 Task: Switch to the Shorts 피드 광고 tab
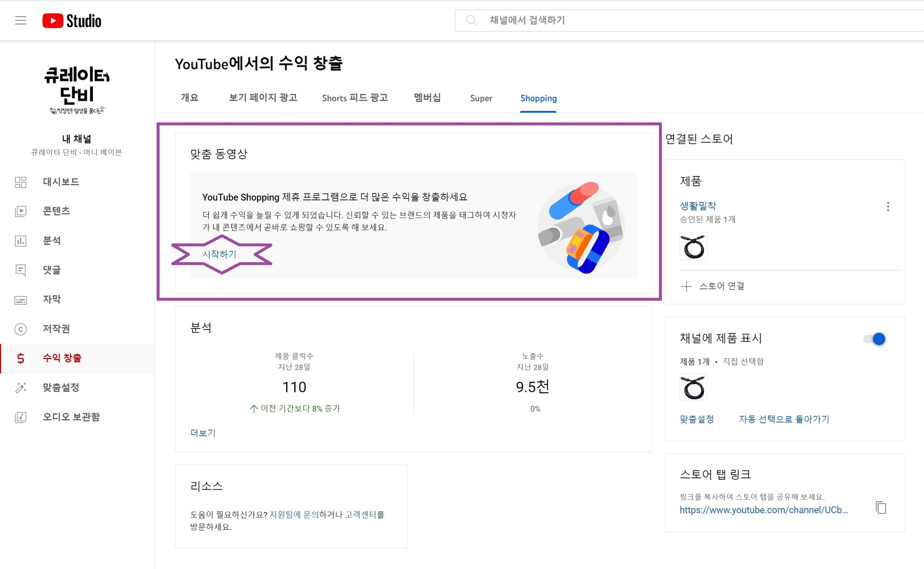tap(355, 98)
